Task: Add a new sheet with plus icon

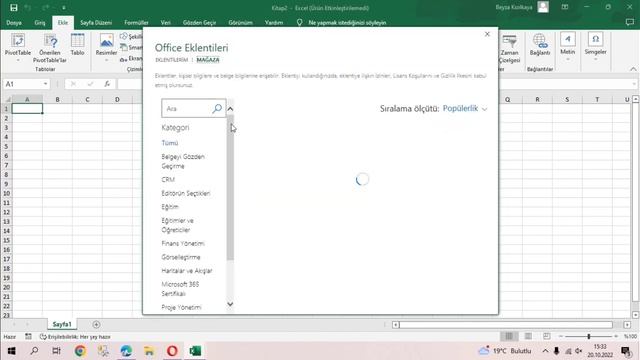Action: point(96,324)
